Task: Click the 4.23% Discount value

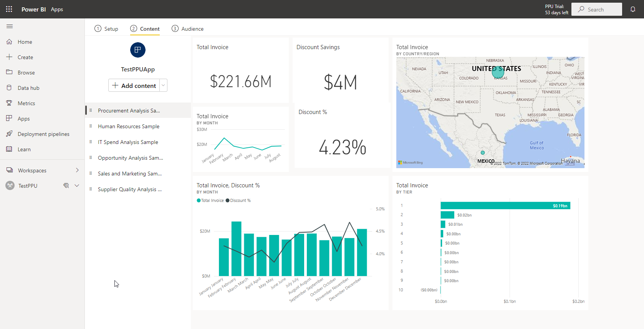Action: pyautogui.click(x=343, y=147)
